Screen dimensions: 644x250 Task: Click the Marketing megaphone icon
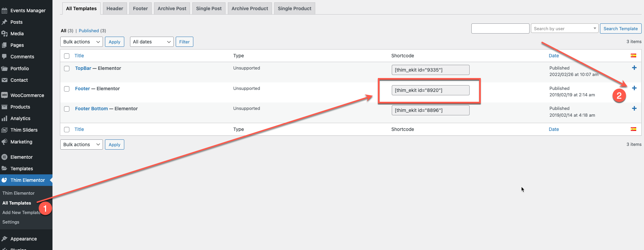tap(4, 142)
